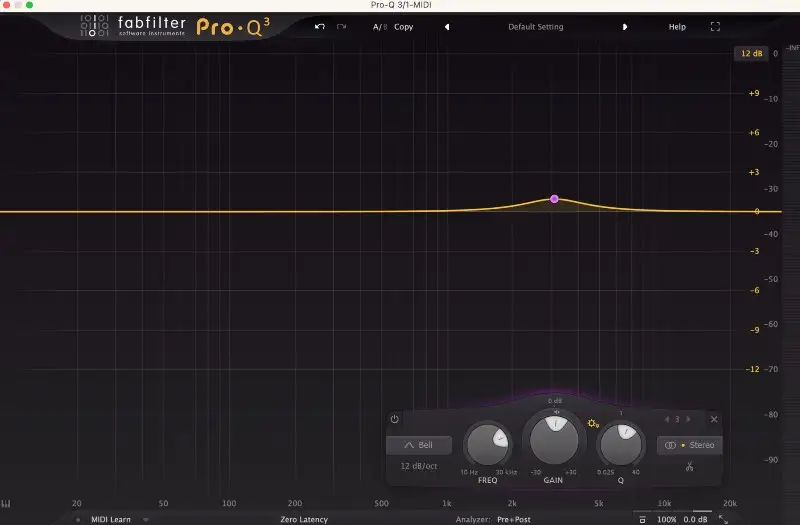Click the Redo arrow icon
800x525 pixels.
click(x=341, y=27)
